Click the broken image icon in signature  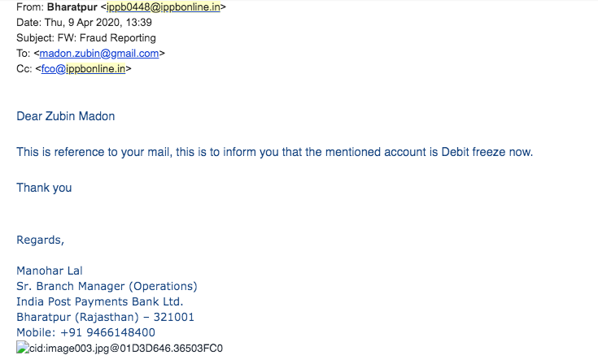tap(23, 348)
